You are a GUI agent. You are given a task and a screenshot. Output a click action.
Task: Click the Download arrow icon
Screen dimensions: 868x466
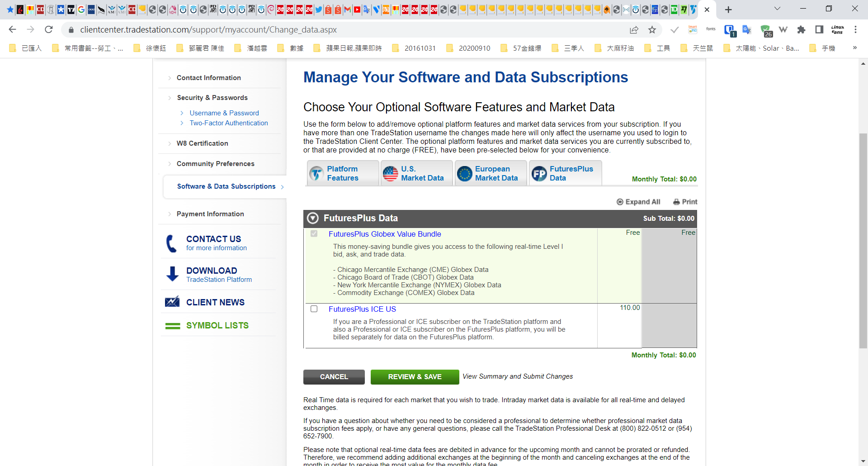pos(172,274)
